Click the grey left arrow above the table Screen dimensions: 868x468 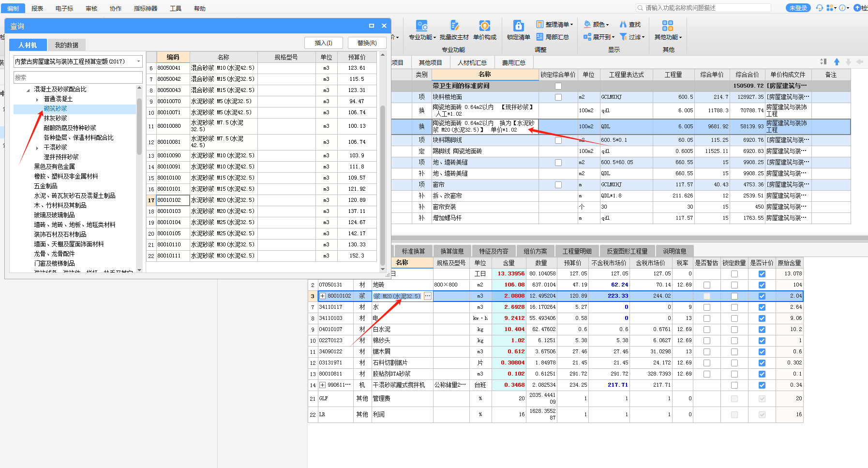860,61
